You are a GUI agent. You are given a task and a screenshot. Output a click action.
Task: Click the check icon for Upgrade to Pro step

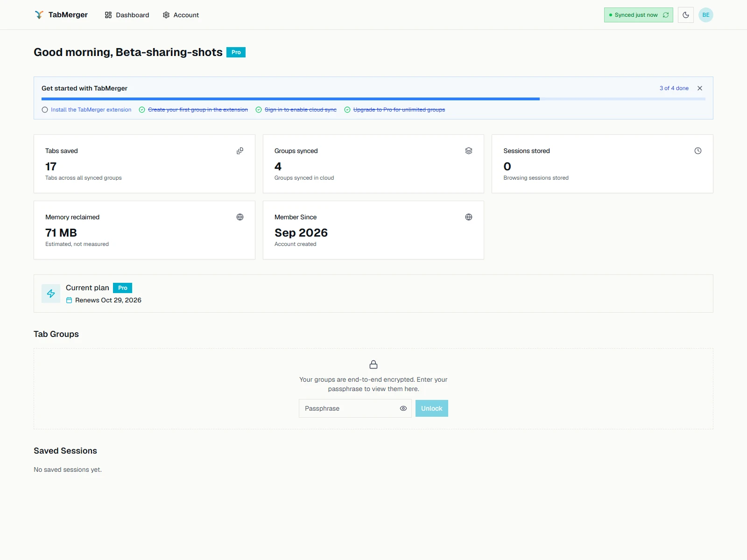(x=347, y=110)
